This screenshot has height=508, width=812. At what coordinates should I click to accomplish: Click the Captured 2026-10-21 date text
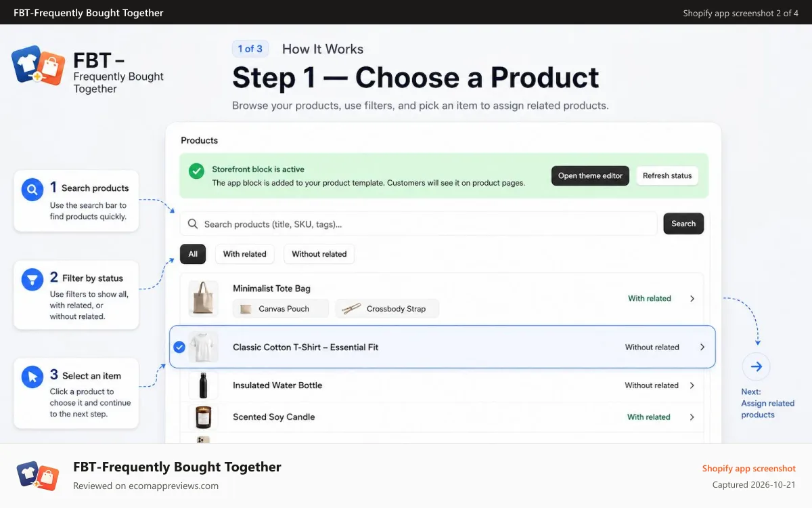(x=754, y=485)
